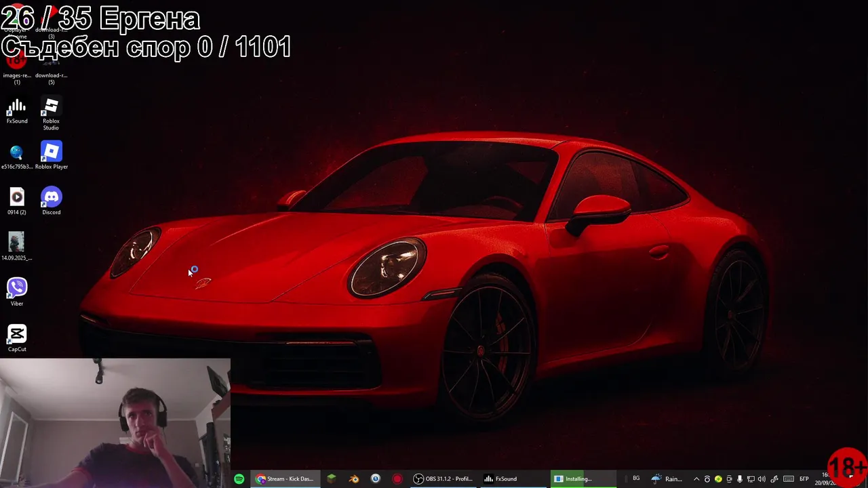Viewport: 868px width, 488px height.
Task: Click the red record circle taskbar icon
Action: coord(397,479)
